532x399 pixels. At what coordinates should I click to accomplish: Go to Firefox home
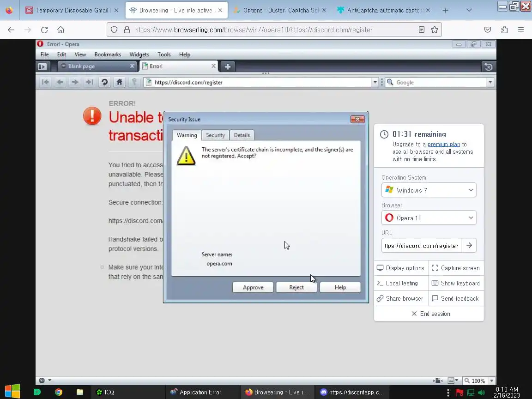(61, 30)
